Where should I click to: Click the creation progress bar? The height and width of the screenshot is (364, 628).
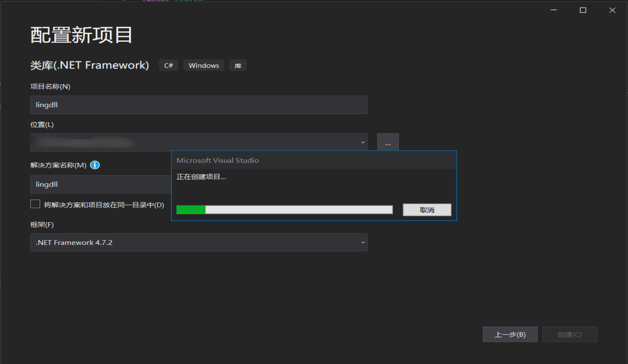285,210
